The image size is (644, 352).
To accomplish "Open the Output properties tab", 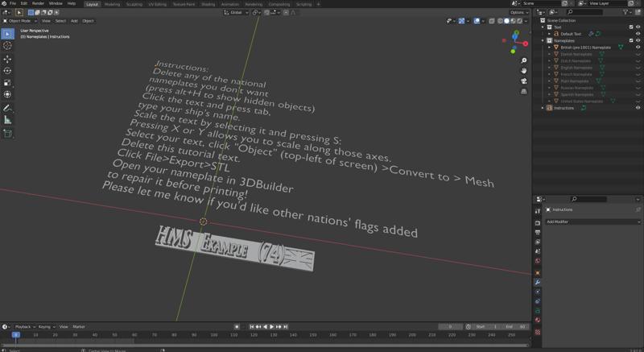I will point(538,233).
